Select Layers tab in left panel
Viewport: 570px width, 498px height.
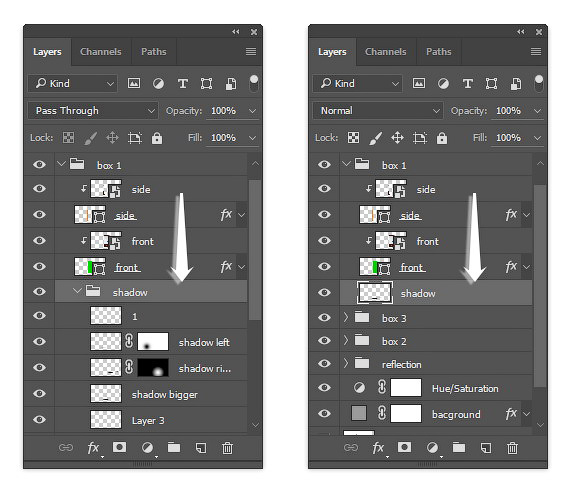click(x=47, y=52)
